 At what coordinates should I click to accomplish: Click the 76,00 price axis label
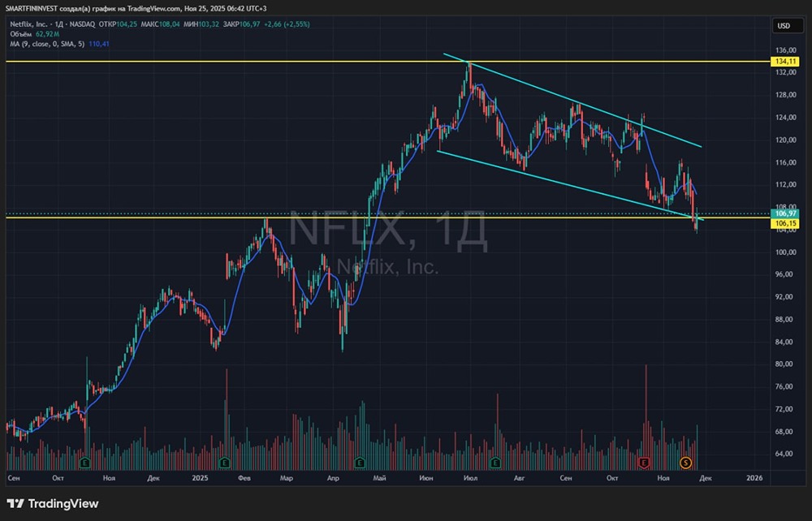click(785, 386)
